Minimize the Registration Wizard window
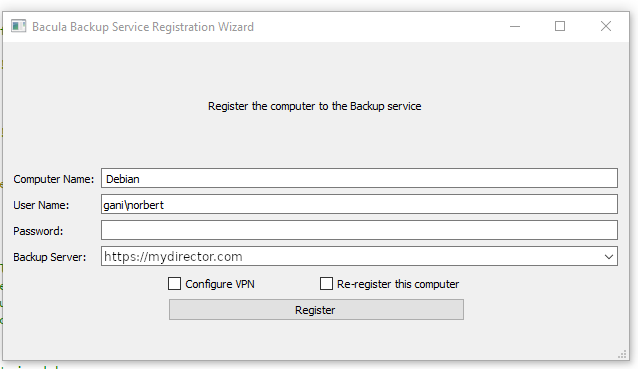 515,26
